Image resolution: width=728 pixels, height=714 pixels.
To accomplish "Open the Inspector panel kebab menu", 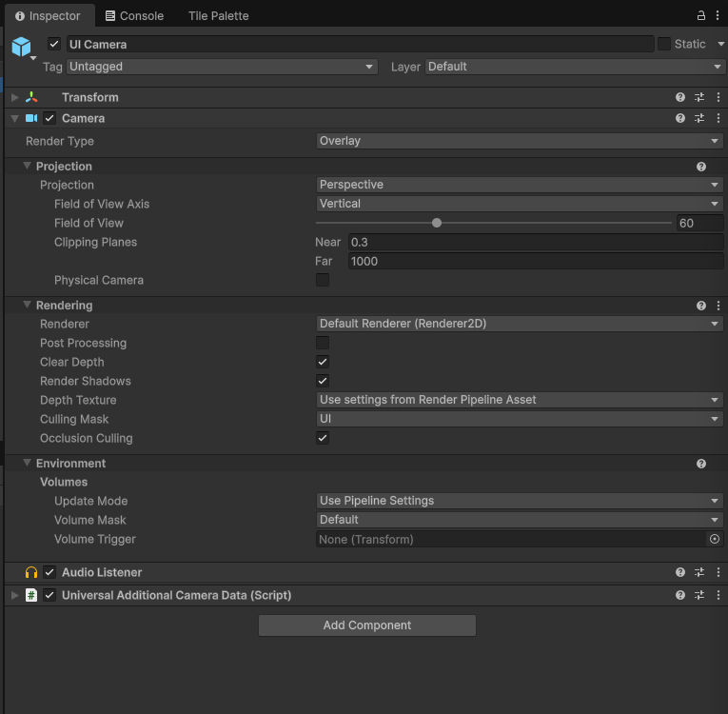I will [x=718, y=15].
